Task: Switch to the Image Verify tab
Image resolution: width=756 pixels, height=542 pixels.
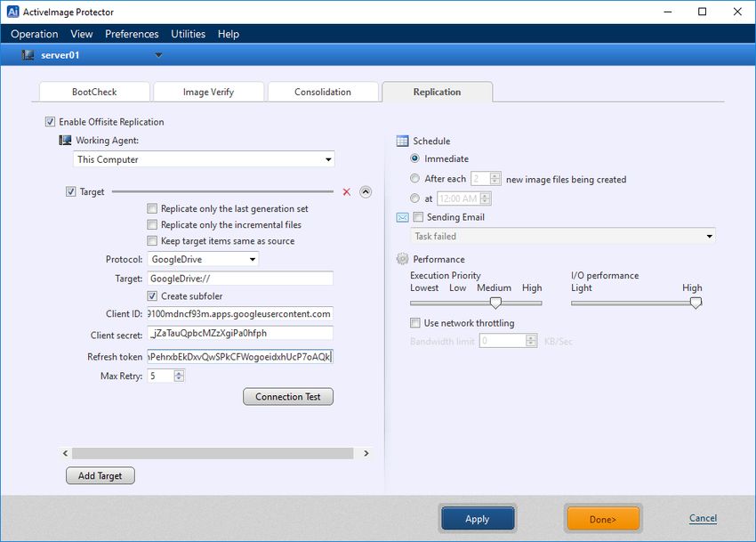Action: point(208,92)
